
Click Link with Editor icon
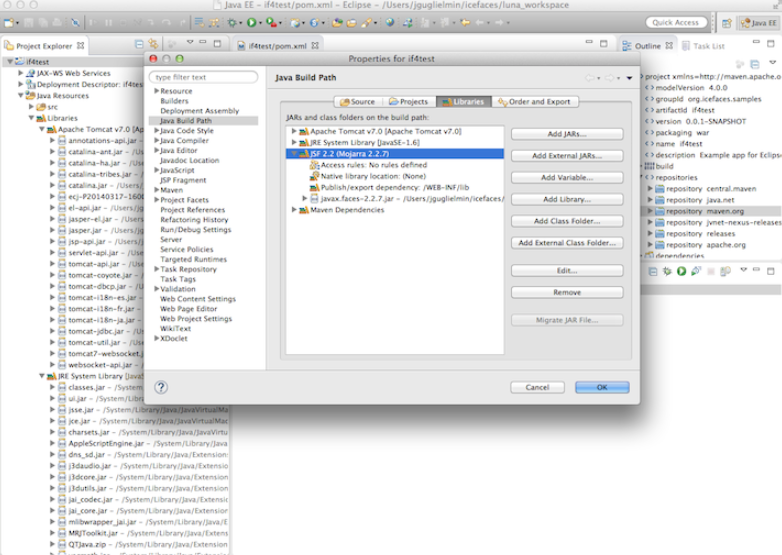pyautogui.click(x=153, y=44)
